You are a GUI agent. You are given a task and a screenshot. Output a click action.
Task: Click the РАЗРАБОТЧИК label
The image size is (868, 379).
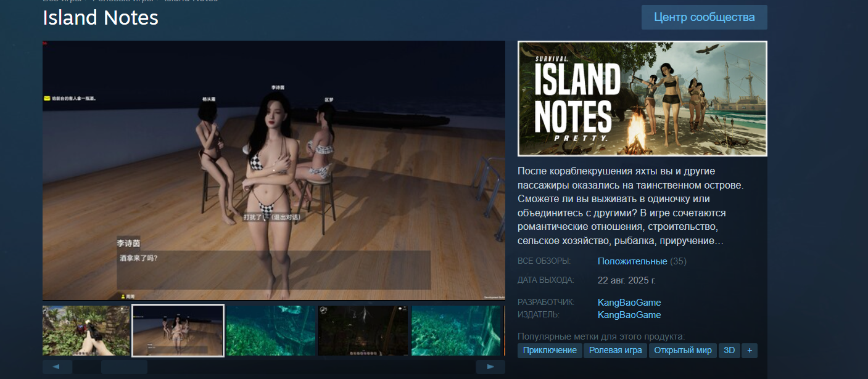pos(546,303)
